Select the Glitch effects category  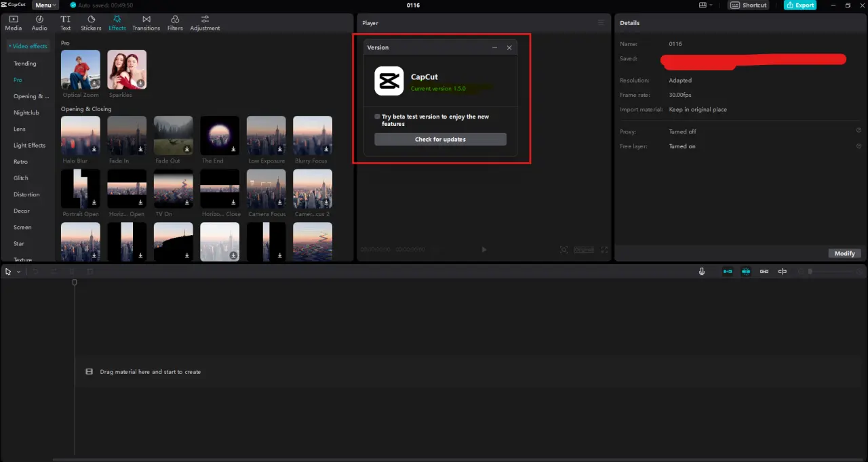(21, 177)
